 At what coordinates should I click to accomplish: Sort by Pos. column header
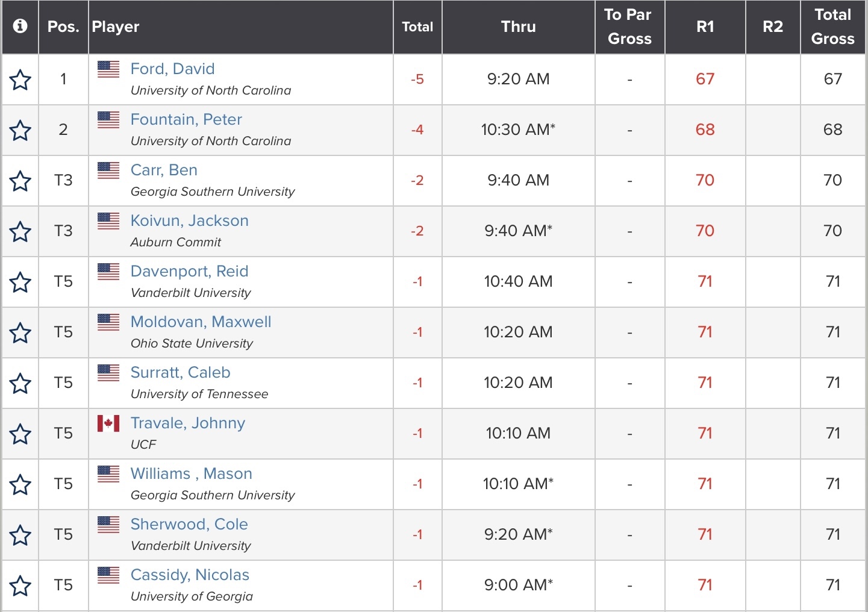pos(63,27)
